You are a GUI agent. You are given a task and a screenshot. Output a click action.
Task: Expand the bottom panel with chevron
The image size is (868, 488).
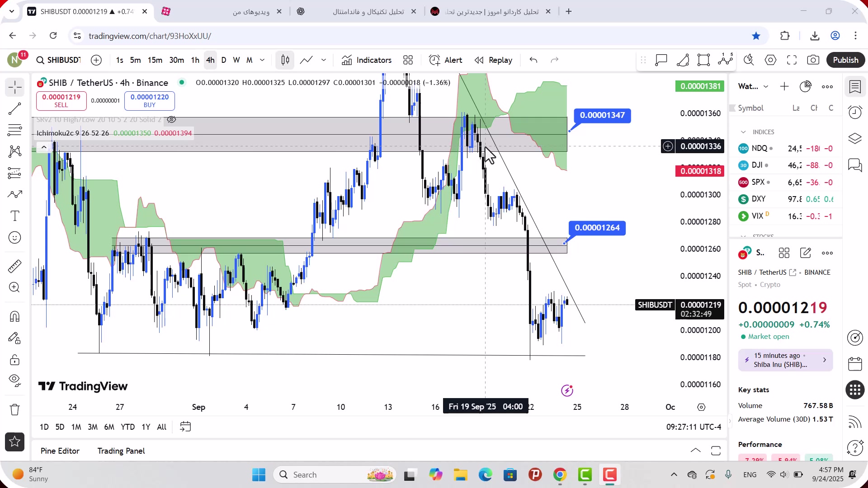696,450
